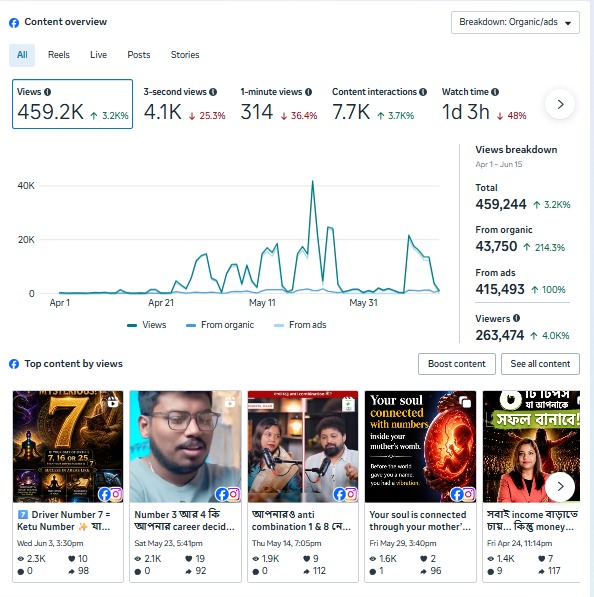The image size is (594, 597).
Task: Select the Content interactions metric
Action: point(379,104)
